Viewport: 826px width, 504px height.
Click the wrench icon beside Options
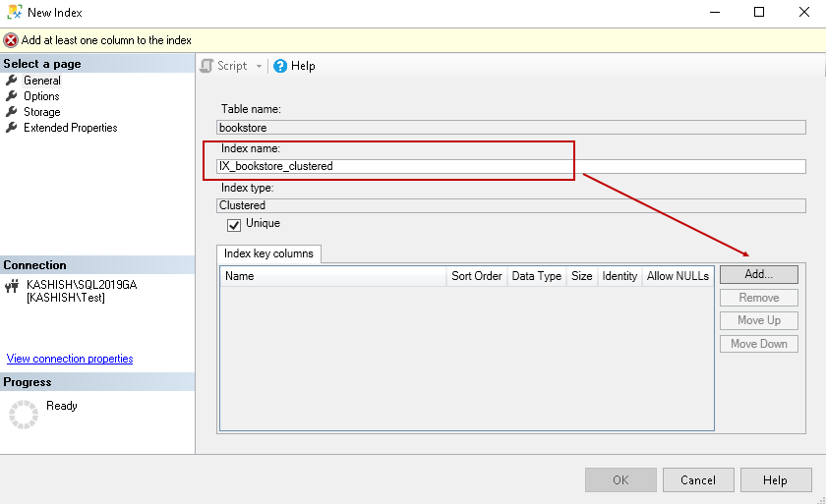tap(12, 96)
